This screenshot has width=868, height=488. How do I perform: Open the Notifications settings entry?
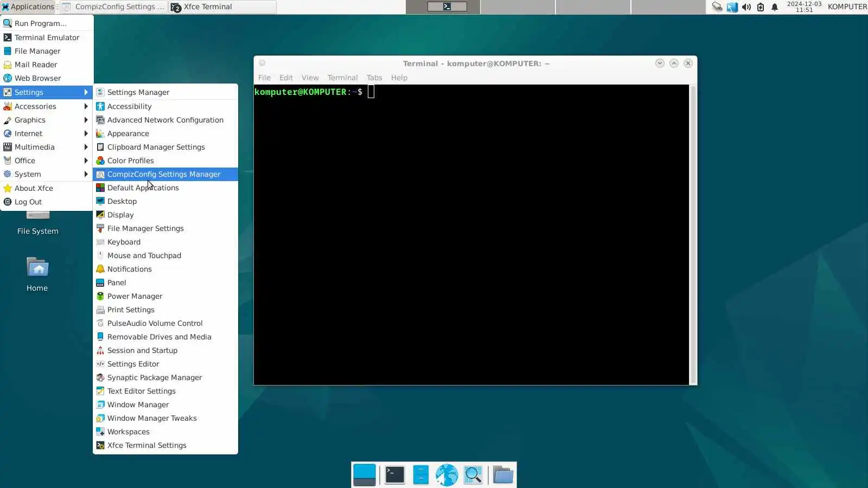pyautogui.click(x=165, y=269)
